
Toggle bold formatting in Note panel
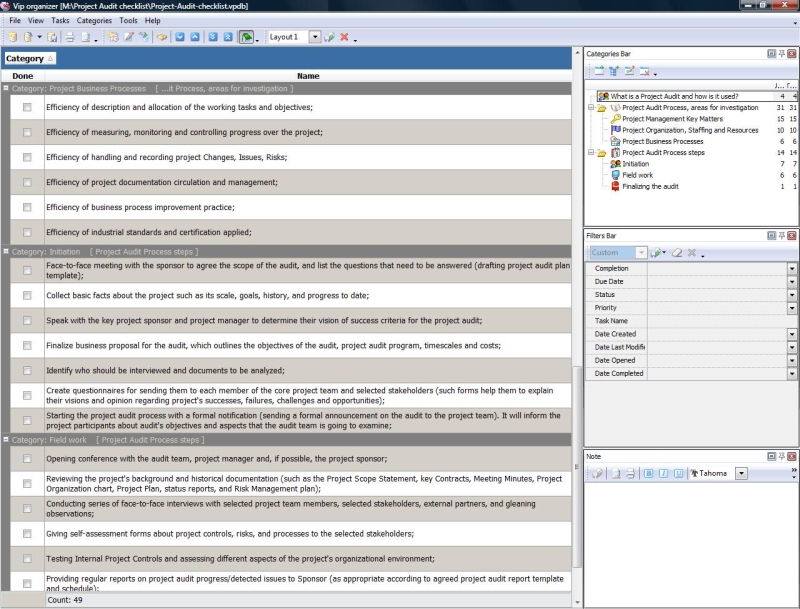[x=648, y=473]
